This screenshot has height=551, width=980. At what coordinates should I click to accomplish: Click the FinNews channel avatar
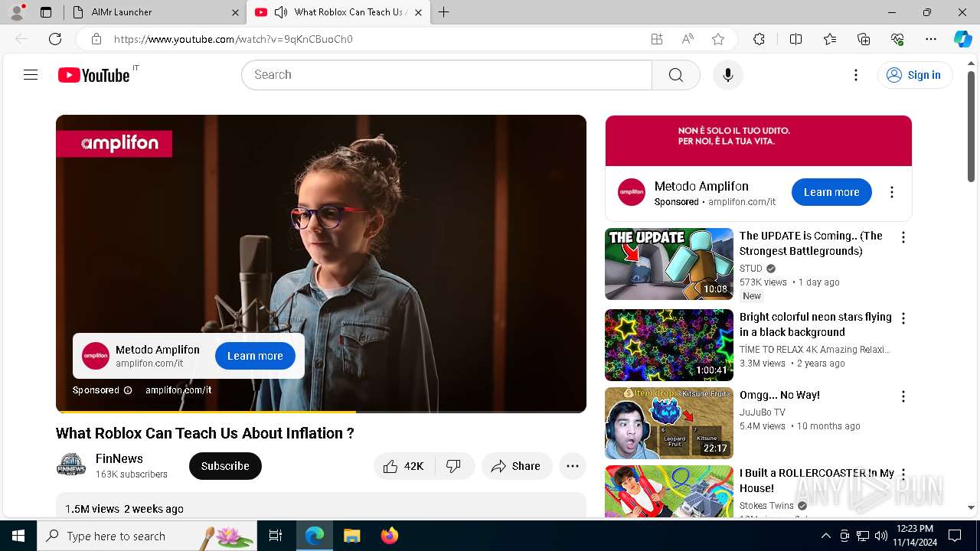click(x=71, y=465)
